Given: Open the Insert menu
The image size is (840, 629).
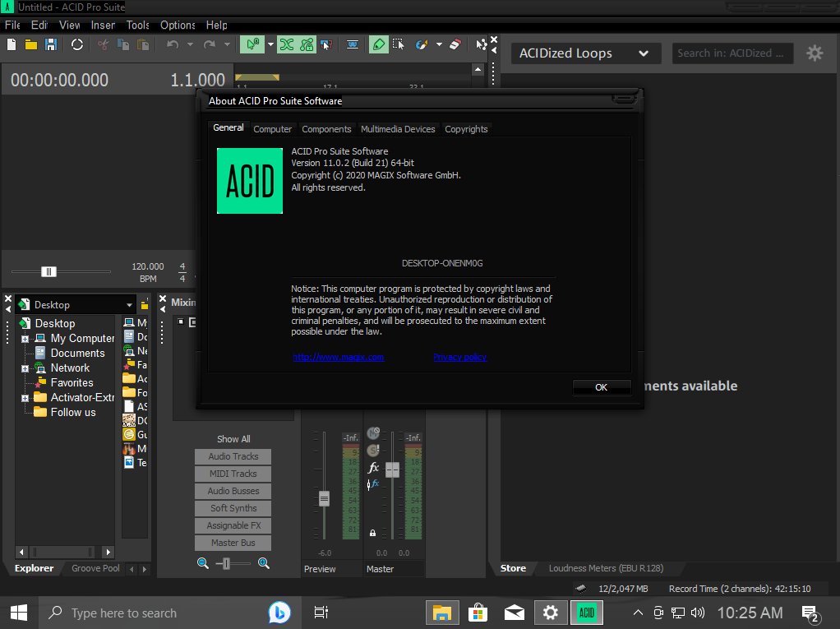Looking at the screenshot, I should (x=103, y=25).
